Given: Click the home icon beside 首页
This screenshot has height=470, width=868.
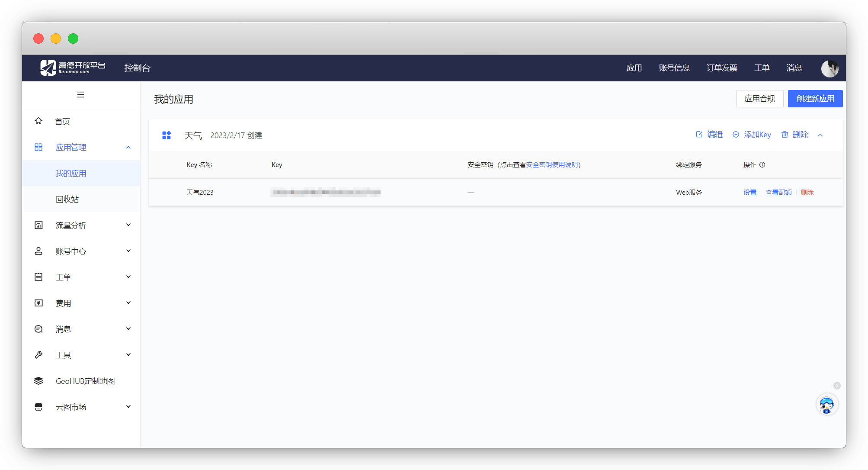Looking at the screenshot, I should pyautogui.click(x=38, y=121).
